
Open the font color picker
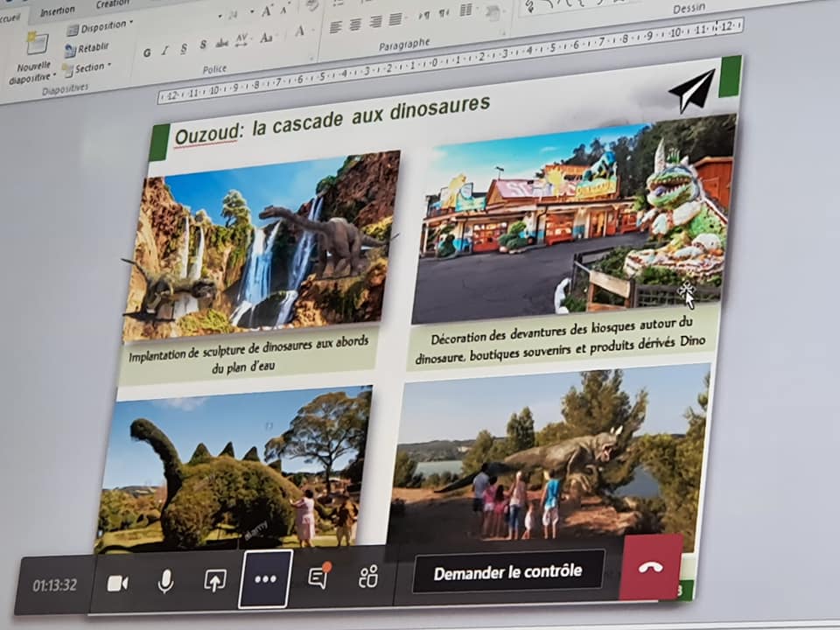[300, 31]
